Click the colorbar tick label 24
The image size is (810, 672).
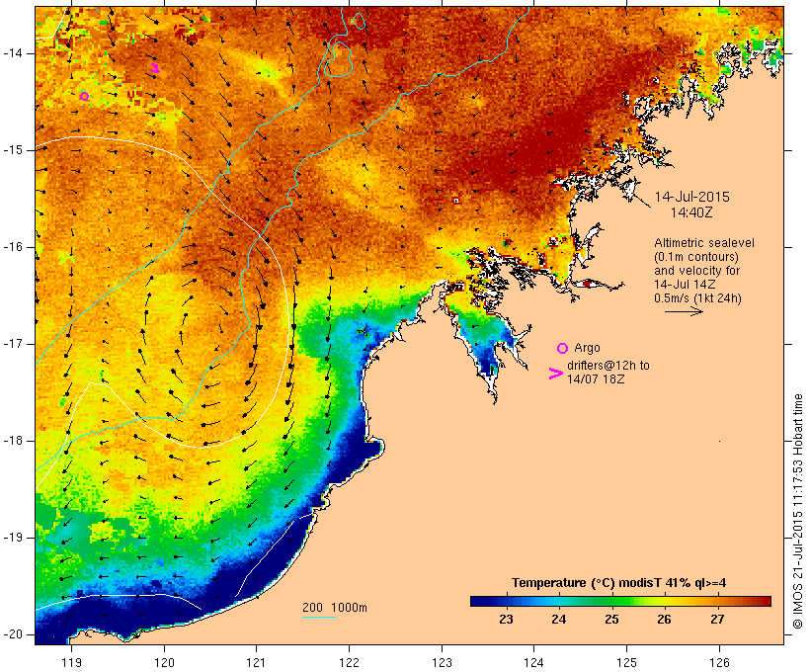(x=559, y=620)
